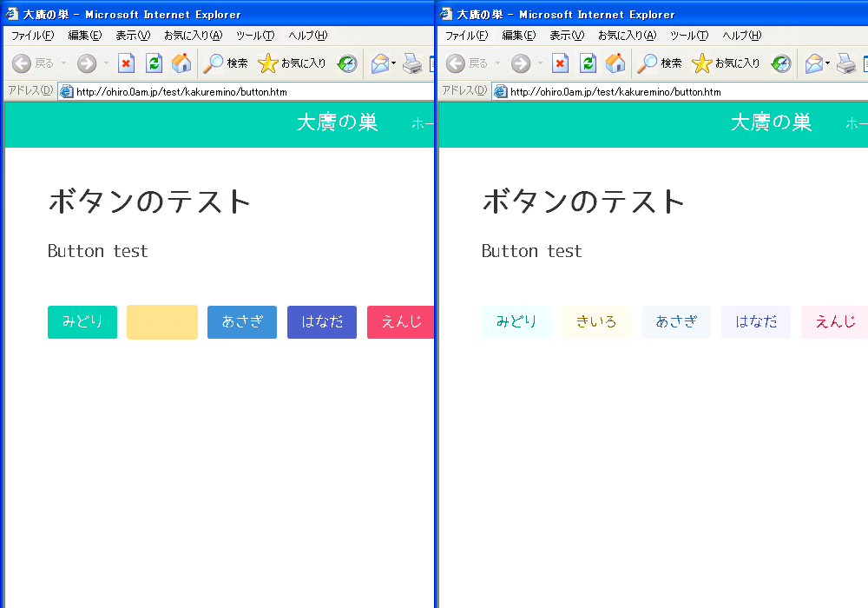Click Refresh icon in left browser toolbar
The height and width of the screenshot is (608, 868).
[154, 63]
